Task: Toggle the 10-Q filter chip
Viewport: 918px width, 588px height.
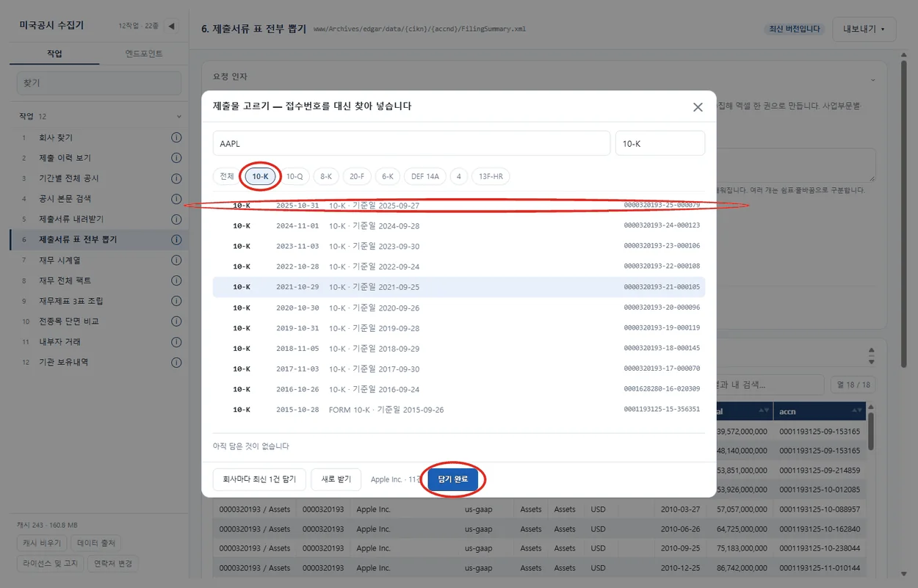Action: click(294, 176)
